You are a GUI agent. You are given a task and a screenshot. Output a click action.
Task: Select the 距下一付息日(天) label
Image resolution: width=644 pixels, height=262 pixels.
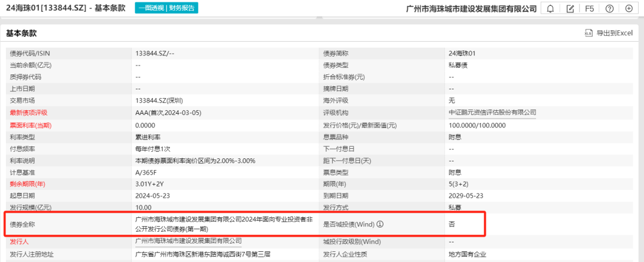pos(348,161)
